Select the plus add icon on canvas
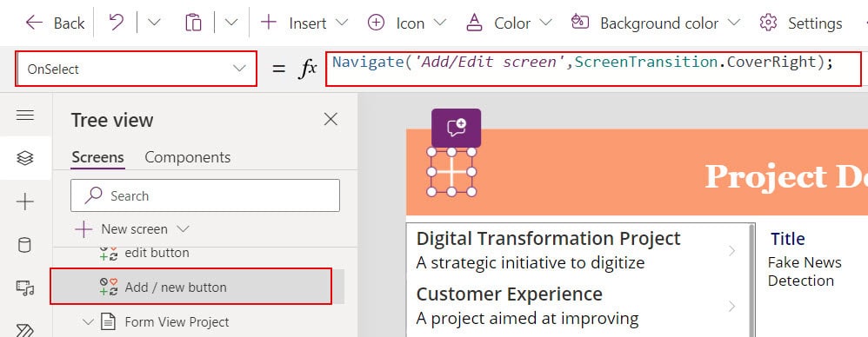 pyautogui.click(x=451, y=172)
